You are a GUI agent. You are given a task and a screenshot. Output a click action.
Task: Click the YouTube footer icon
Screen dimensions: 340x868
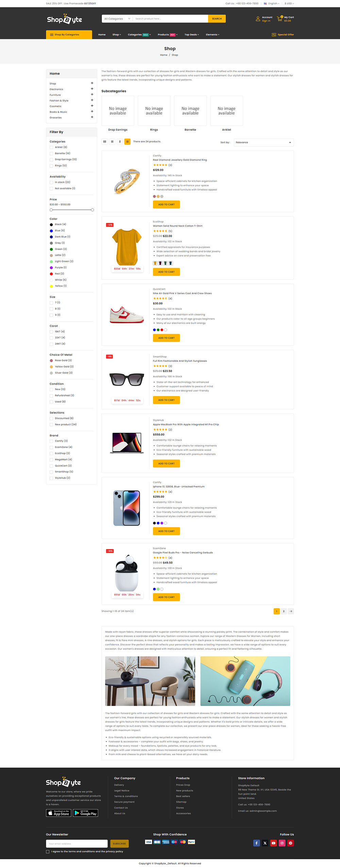tap(273, 843)
